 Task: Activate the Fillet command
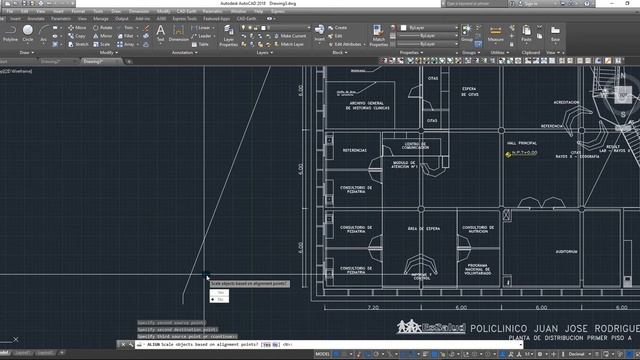126,36
